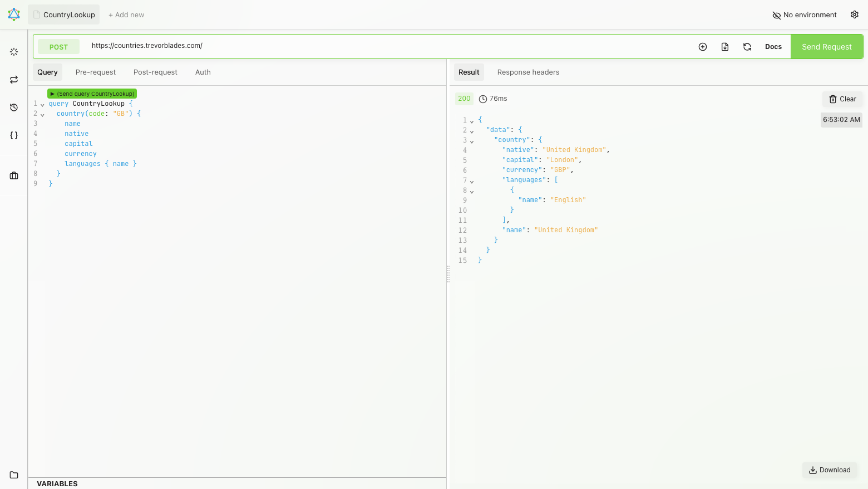The height and width of the screenshot is (489, 868).
Task: Fold the root brace on result line 1
Action: [x=472, y=121]
